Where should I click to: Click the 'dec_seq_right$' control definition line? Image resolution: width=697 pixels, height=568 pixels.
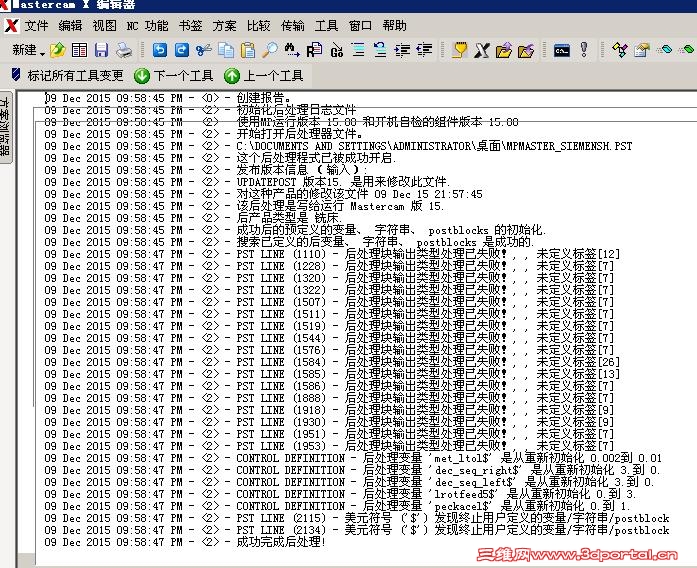pos(352,470)
